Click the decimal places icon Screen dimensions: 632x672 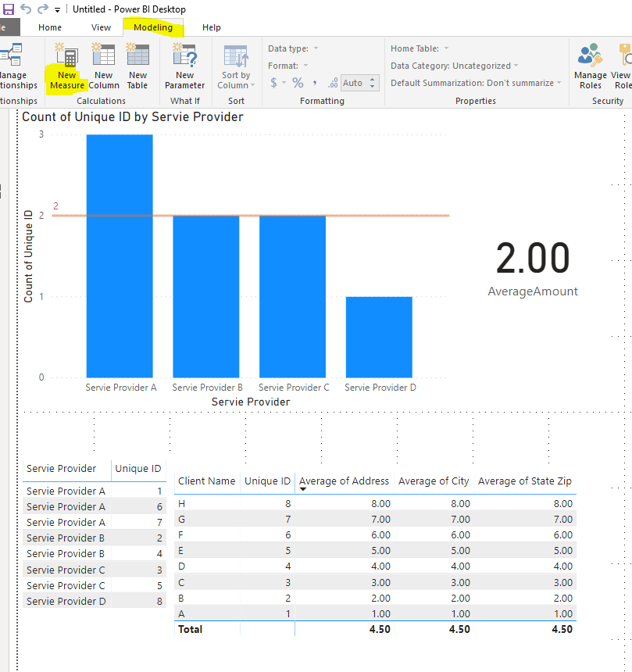[x=333, y=83]
